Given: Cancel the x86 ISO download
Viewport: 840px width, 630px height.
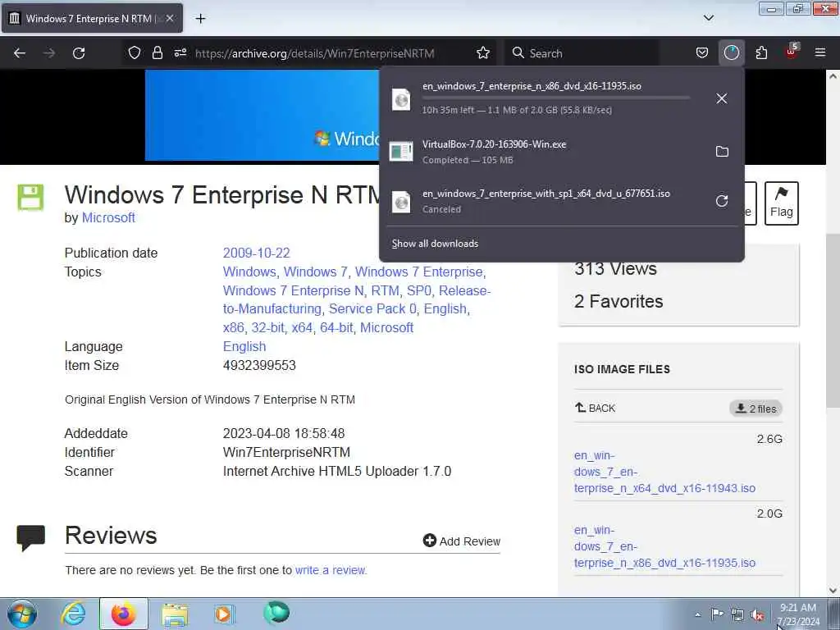Looking at the screenshot, I should tap(722, 98).
